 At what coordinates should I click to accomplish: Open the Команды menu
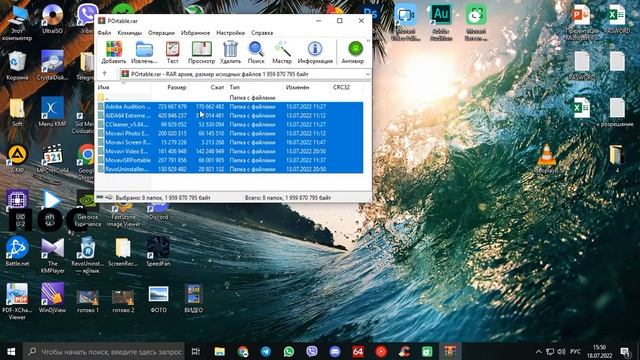(129, 33)
